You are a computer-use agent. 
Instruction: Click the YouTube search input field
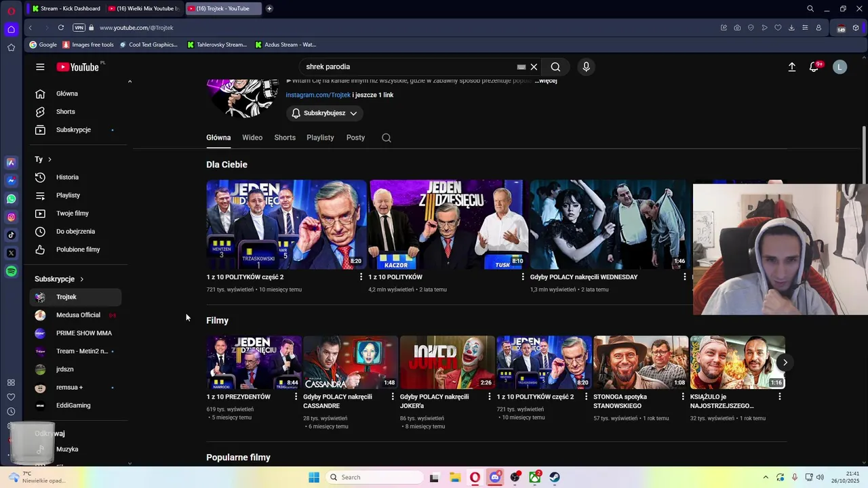[407, 66]
